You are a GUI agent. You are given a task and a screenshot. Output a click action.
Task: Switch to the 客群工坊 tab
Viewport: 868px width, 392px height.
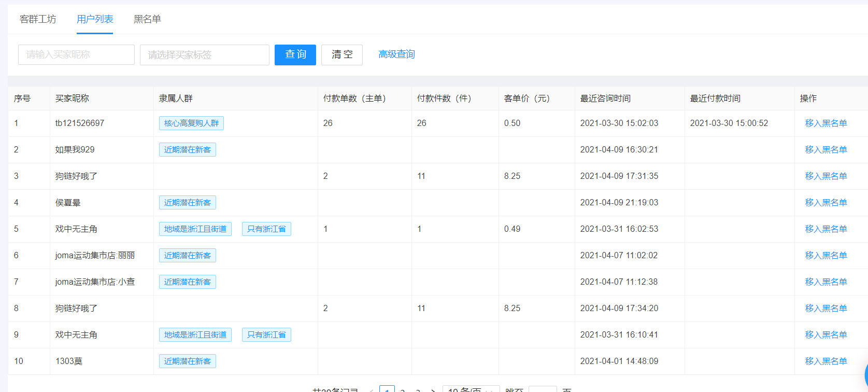(38, 19)
